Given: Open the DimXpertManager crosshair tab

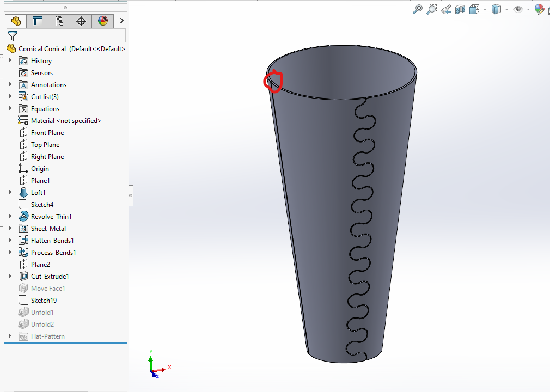Looking at the screenshot, I should [81, 21].
